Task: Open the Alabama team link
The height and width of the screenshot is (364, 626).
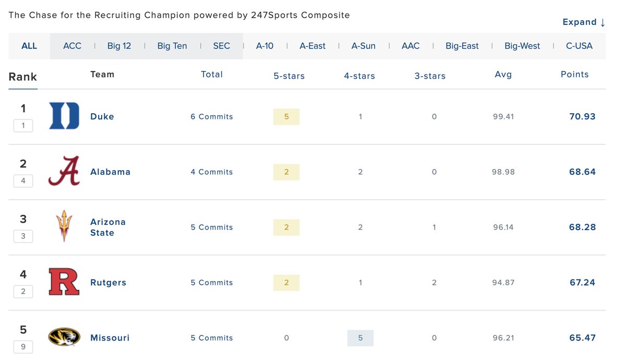Action: click(110, 172)
